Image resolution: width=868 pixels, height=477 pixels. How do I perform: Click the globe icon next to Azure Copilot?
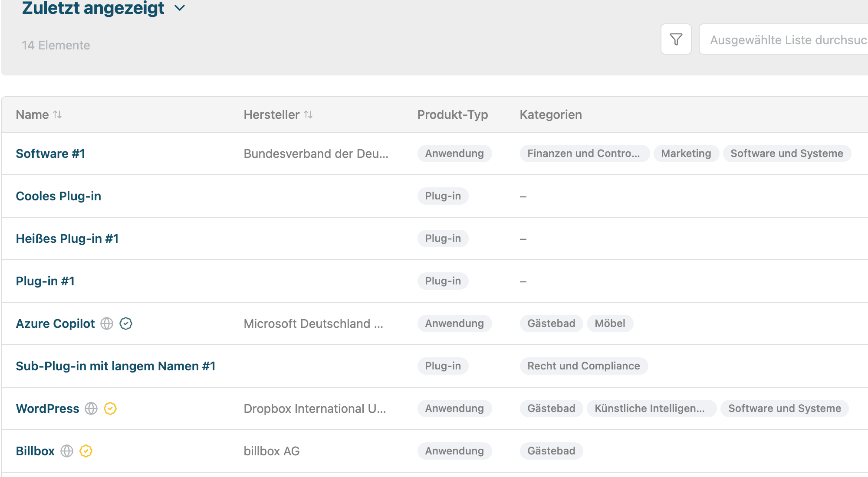click(107, 323)
